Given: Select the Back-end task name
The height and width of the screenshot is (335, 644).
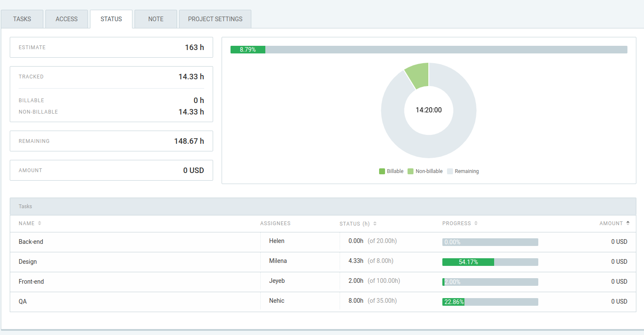Looking at the screenshot, I should [31, 242].
